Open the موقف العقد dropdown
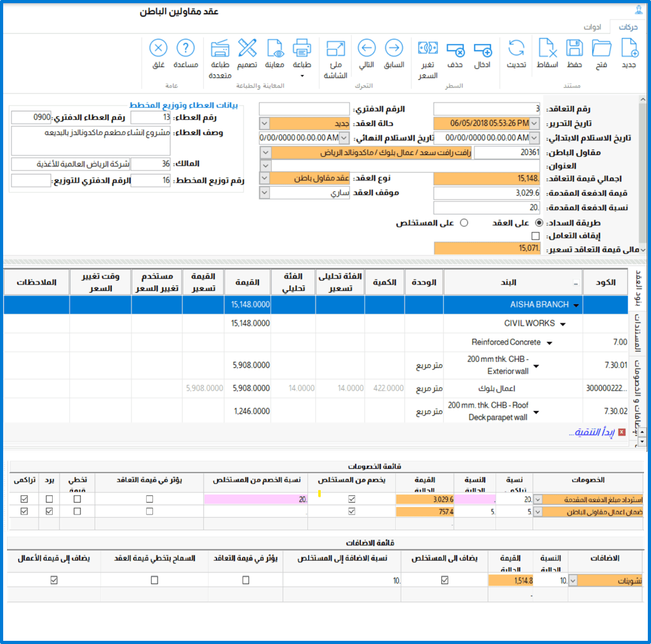Viewport: 651px width, 644px height. click(x=264, y=192)
